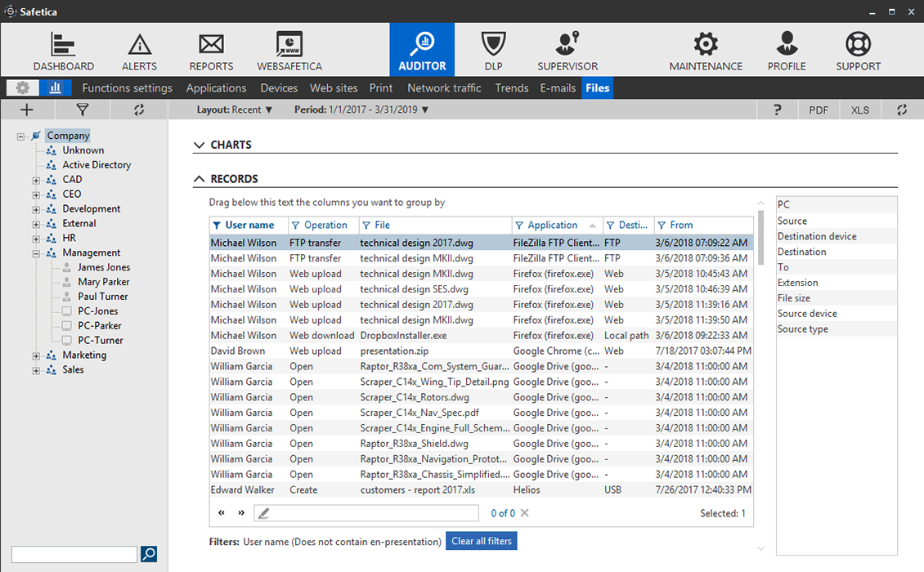924x572 pixels.
Task: Select PC-Parker in the tree
Action: (100, 326)
